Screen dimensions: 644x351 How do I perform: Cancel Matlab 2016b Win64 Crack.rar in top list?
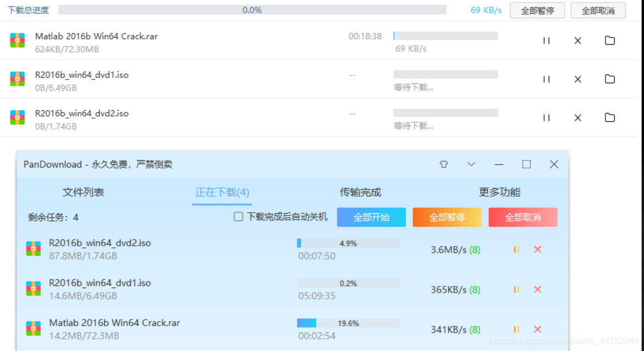point(578,41)
